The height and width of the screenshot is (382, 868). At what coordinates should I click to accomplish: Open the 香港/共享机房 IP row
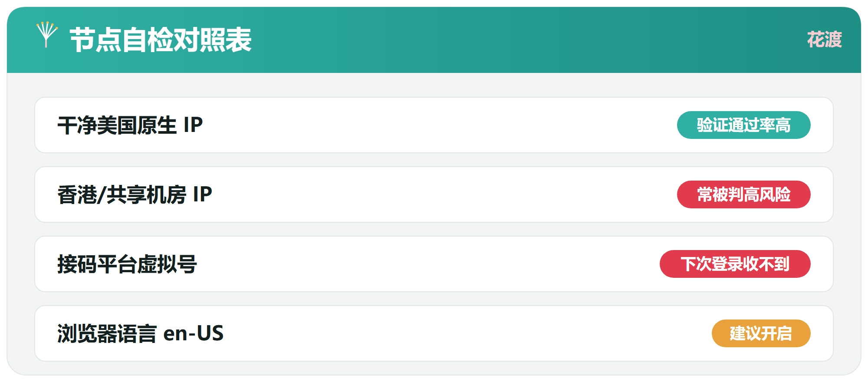[x=434, y=194]
